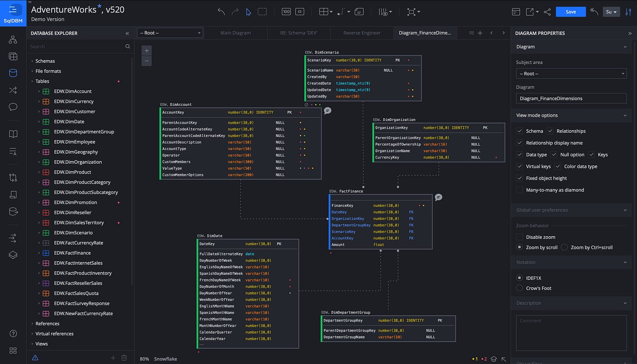Screen dimensions: 637x364
Task: Collapse the Tables tree node
Action: coord(32,81)
